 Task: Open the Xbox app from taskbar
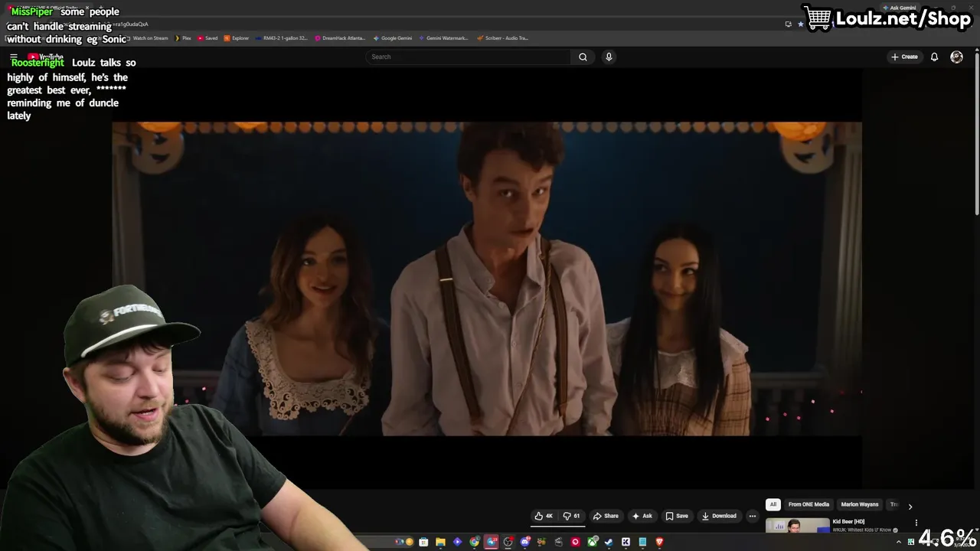click(593, 542)
